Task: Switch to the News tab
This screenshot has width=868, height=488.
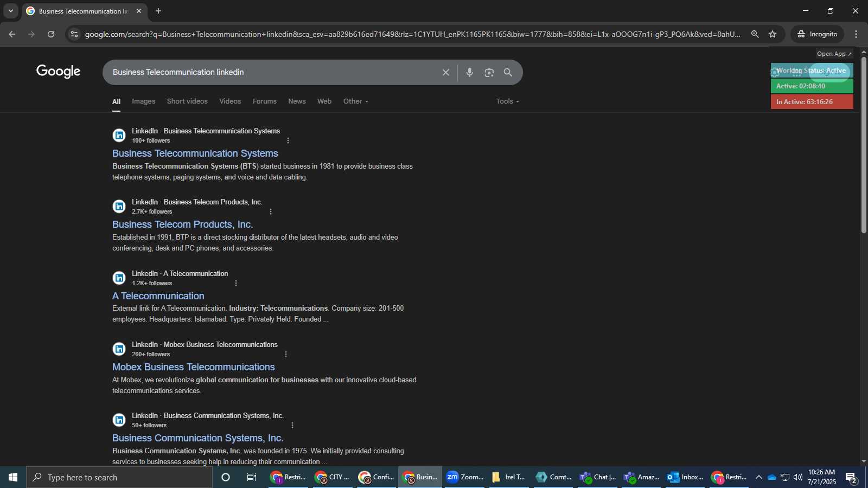Action: [x=297, y=101]
